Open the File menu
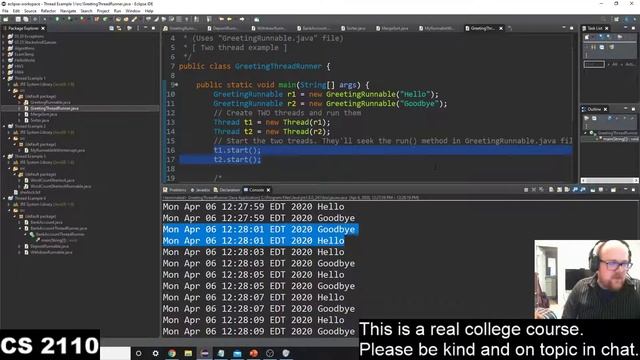 (x=5, y=11)
